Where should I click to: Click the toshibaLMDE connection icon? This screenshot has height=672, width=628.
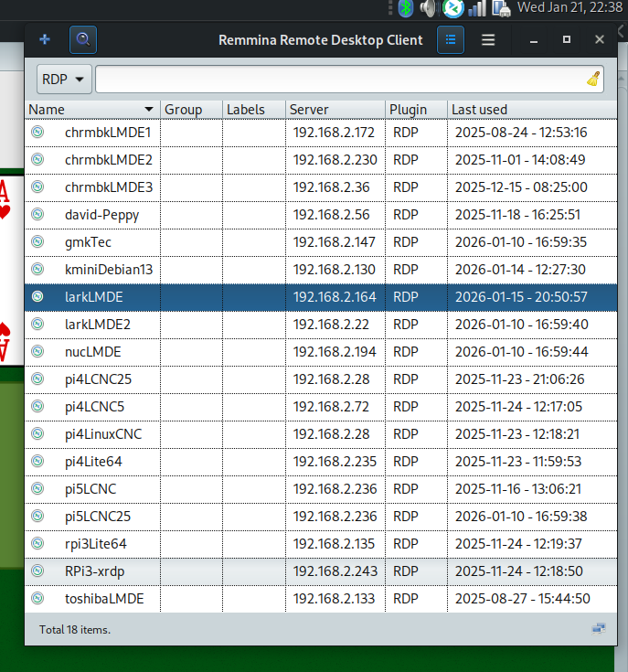tap(37, 599)
